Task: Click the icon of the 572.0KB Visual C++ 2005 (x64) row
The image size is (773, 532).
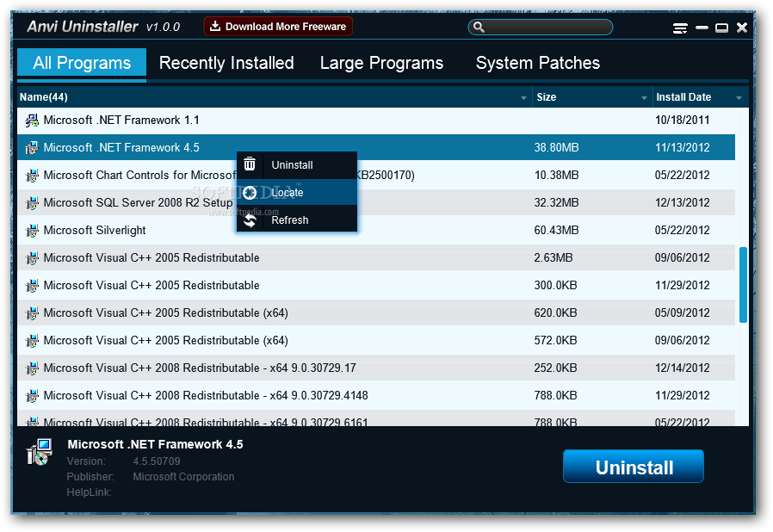Action: pyautogui.click(x=32, y=341)
